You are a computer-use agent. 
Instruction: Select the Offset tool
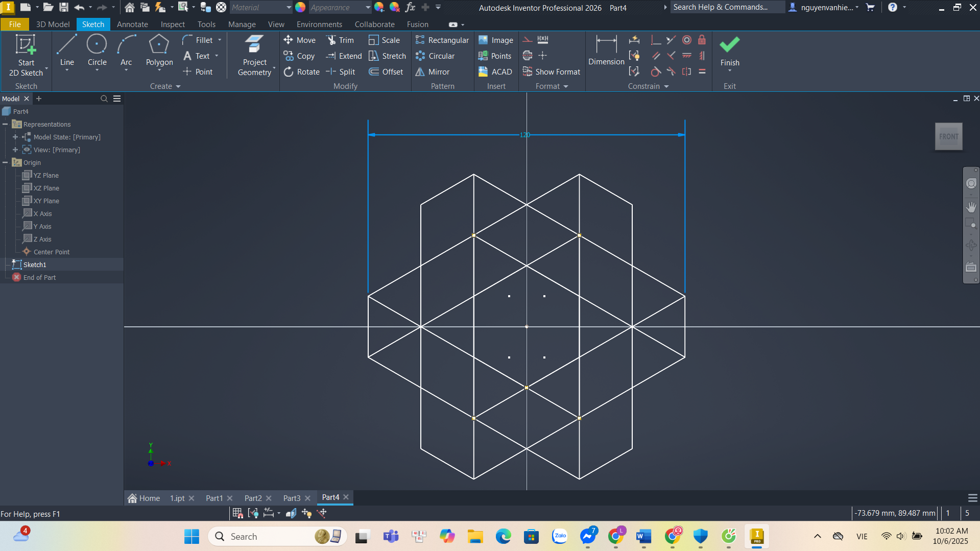(386, 72)
